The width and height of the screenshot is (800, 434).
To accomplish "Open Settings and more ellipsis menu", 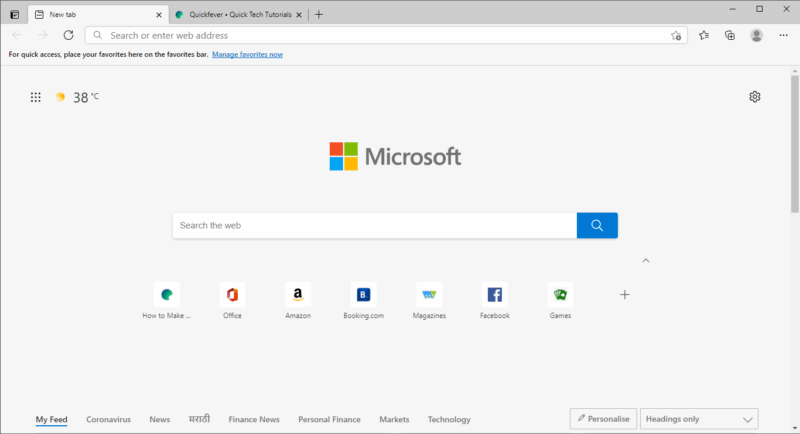I will pos(784,35).
